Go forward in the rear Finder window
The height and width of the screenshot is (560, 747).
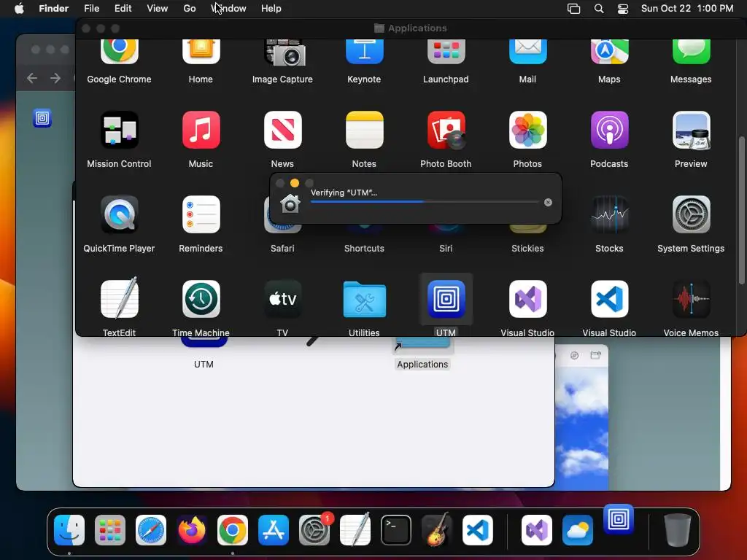click(55, 77)
